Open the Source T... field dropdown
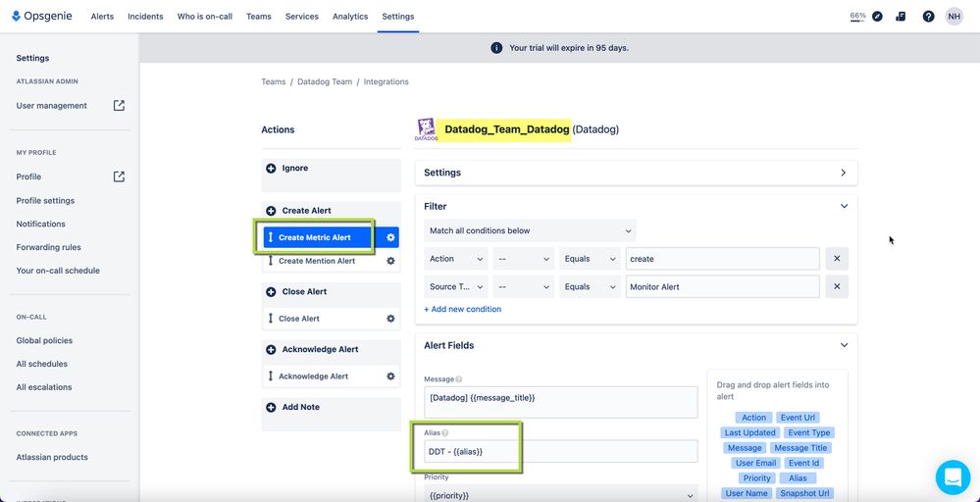The width and height of the screenshot is (980, 502). (455, 286)
